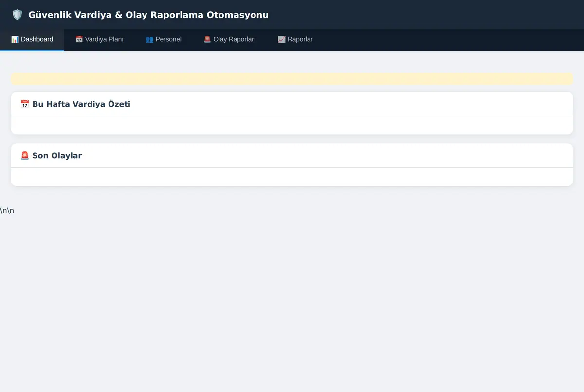Click empty body of Son Olaylar card
The image size is (584, 392).
[x=292, y=177]
